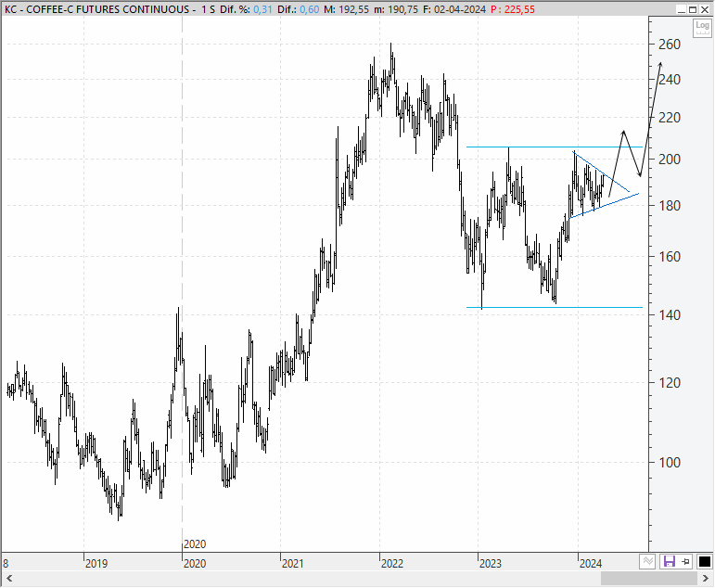Image resolution: width=715 pixels, height=588 pixels.
Task: Click the 140 price axis label
Action: point(670,314)
